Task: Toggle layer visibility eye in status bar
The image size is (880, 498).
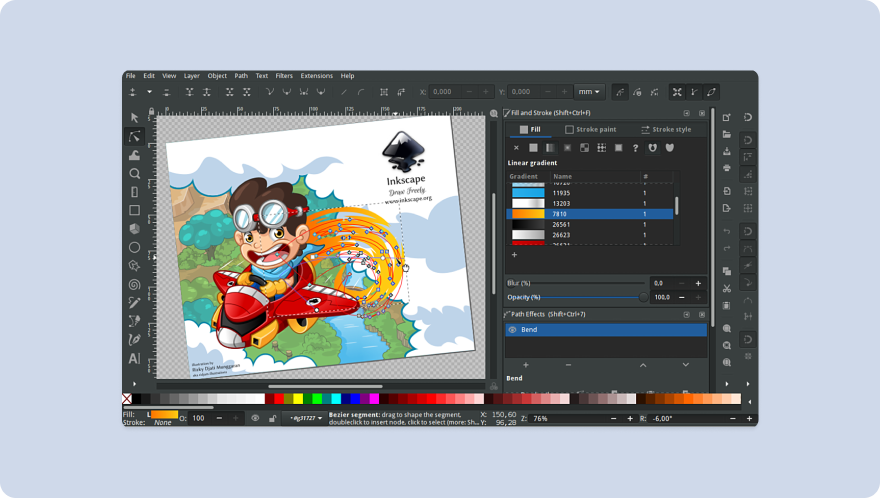Action: click(255, 418)
